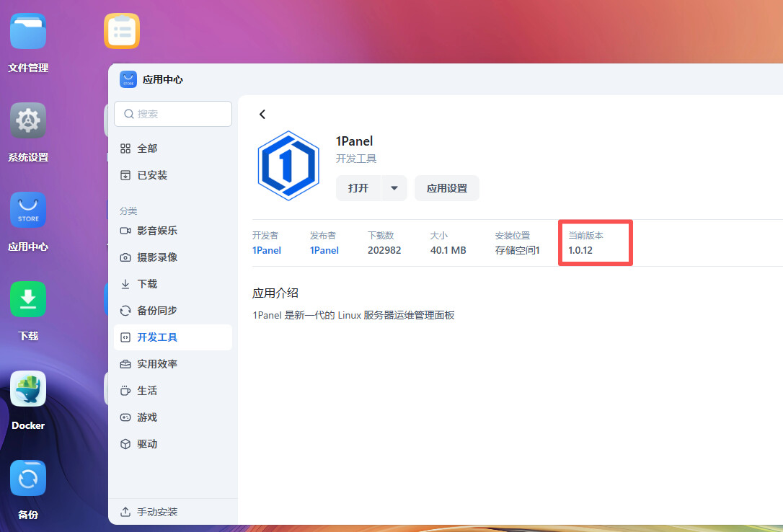Open System Settings gear icon
Viewport: 783px width, 532px height.
pyautogui.click(x=28, y=121)
